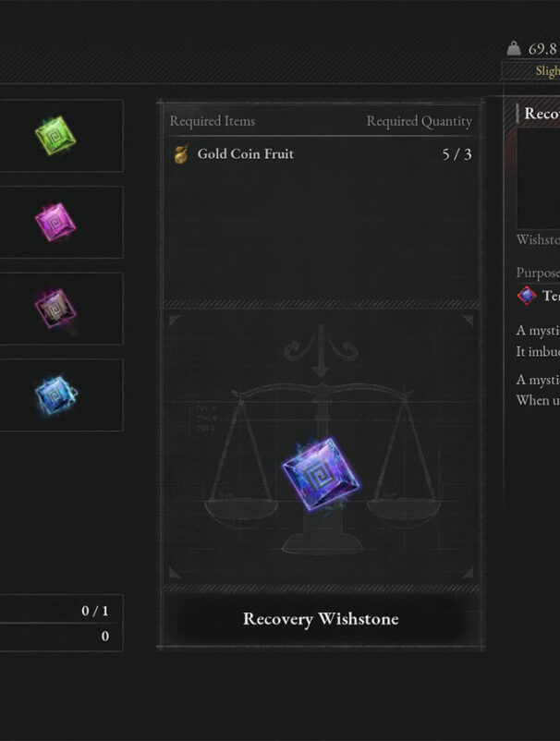The height and width of the screenshot is (741, 560).
Task: Click the left pan of the scale
Action: click(x=240, y=511)
